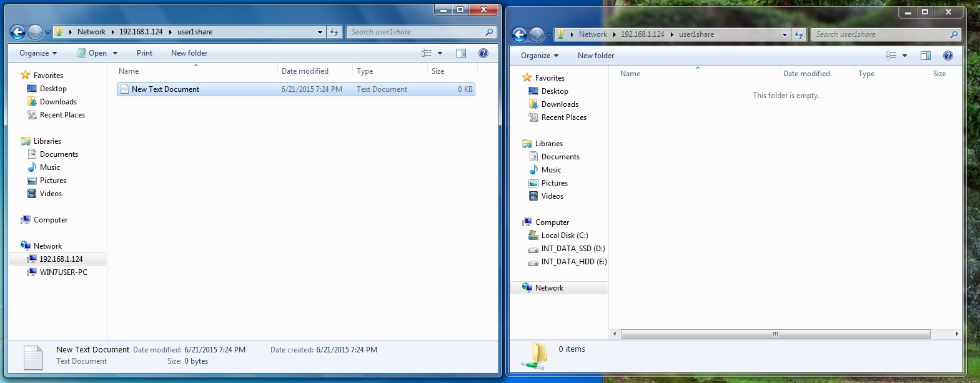Open Help in right window
The image size is (980, 383).
(x=948, y=56)
